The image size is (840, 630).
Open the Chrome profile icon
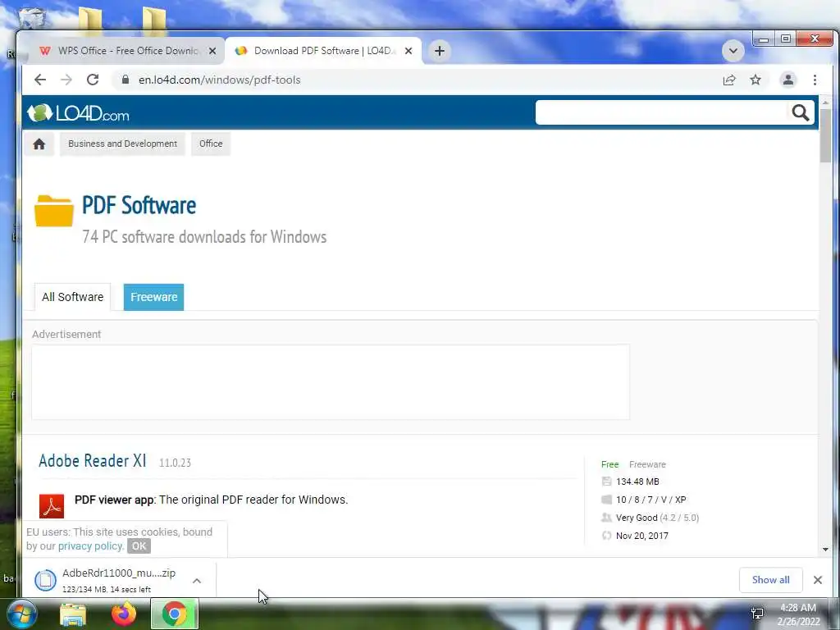coord(788,80)
